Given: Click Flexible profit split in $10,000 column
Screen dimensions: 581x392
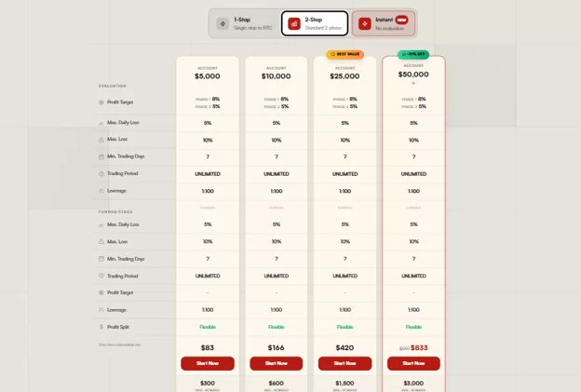Looking at the screenshot, I should 276,327.
